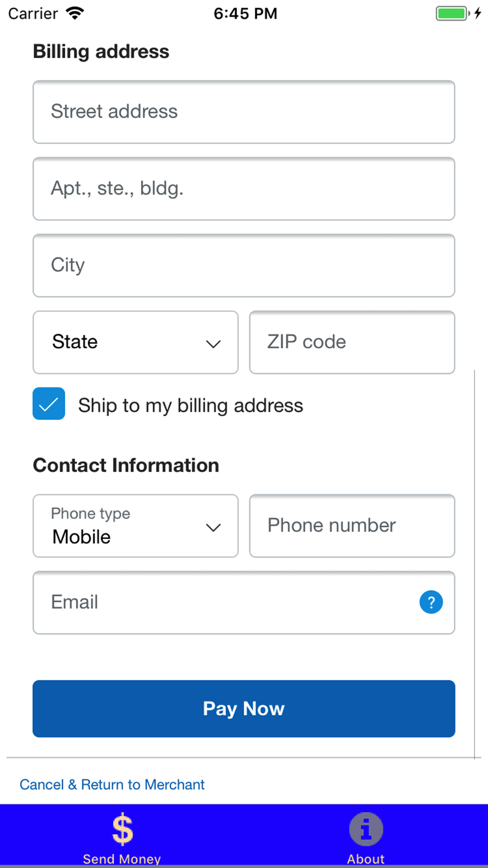Tap the battery indicator icon
The width and height of the screenshot is (488, 868).
pos(452,13)
